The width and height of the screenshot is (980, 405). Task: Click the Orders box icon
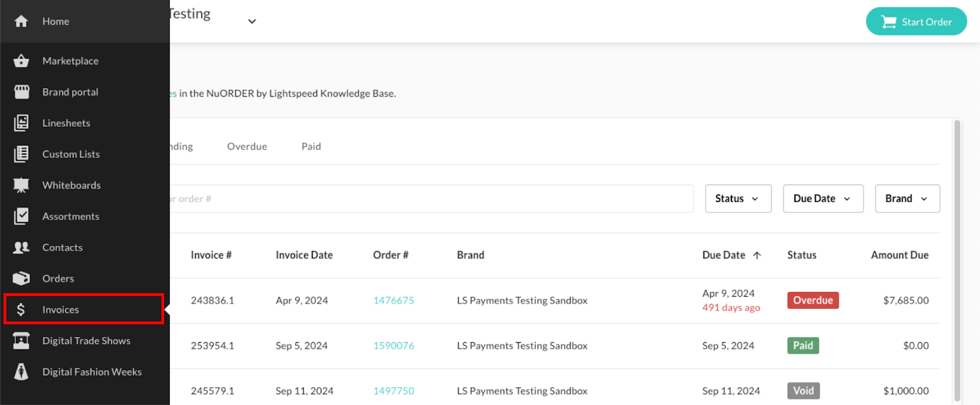(21, 278)
